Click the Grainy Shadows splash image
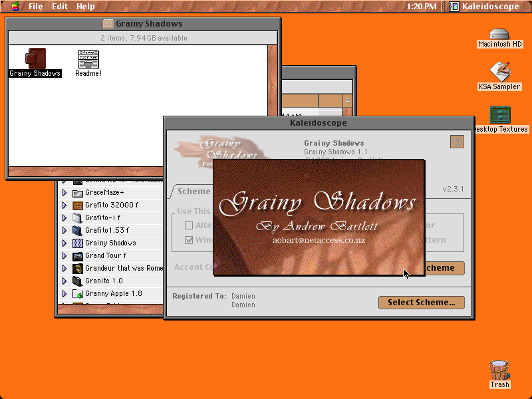The width and height of the screenshot is (532, 399). (x=319, y=217)
